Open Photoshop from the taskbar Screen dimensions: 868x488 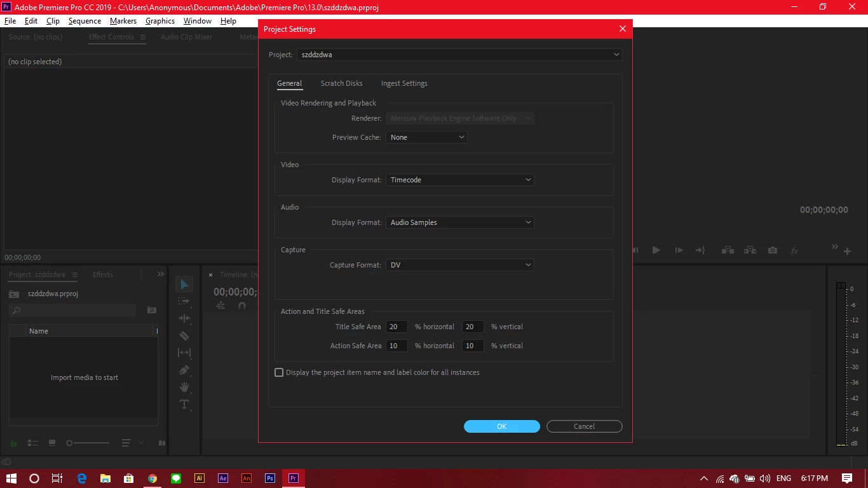[x=269, y=478]
